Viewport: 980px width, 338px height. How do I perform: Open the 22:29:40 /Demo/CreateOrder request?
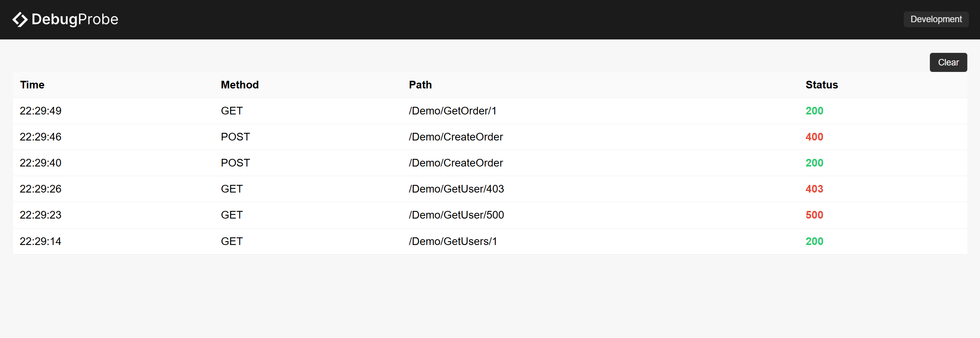490,163
